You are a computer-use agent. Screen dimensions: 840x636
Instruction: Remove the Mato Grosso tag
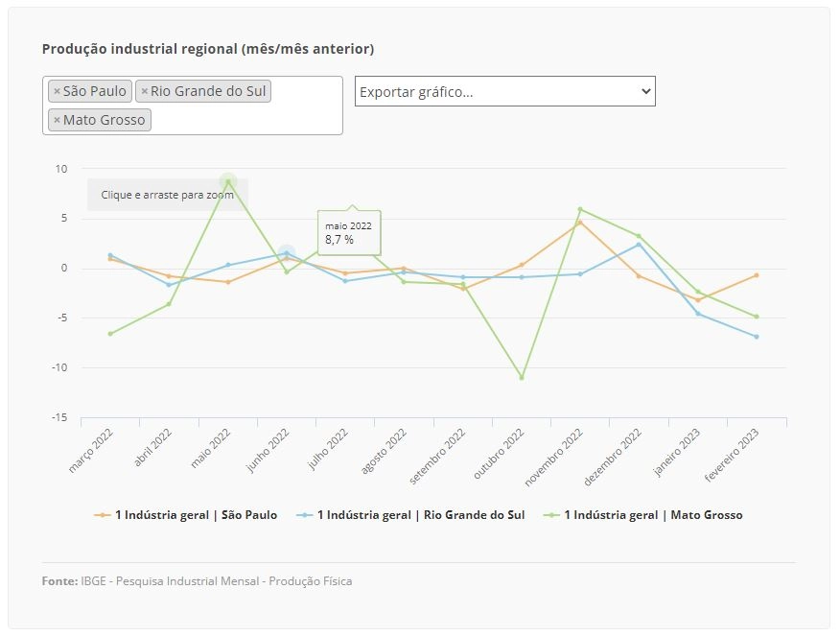(57, 120)
